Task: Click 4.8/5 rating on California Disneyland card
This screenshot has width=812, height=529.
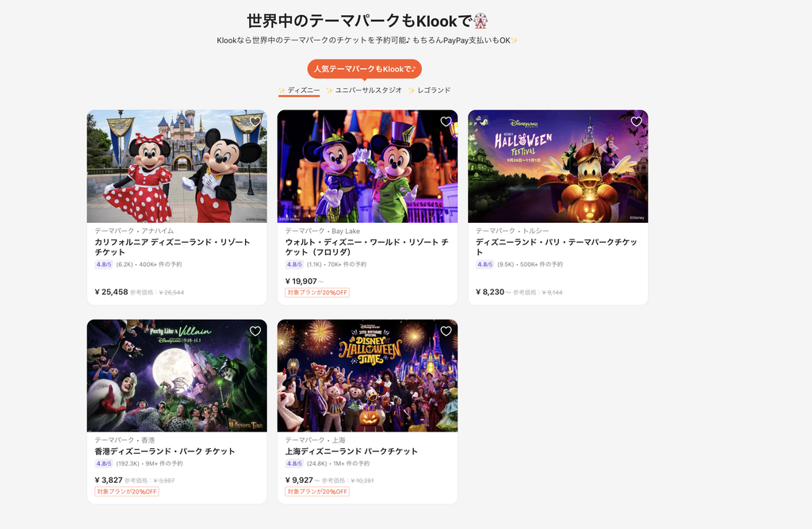Action: tap(104, 264)
